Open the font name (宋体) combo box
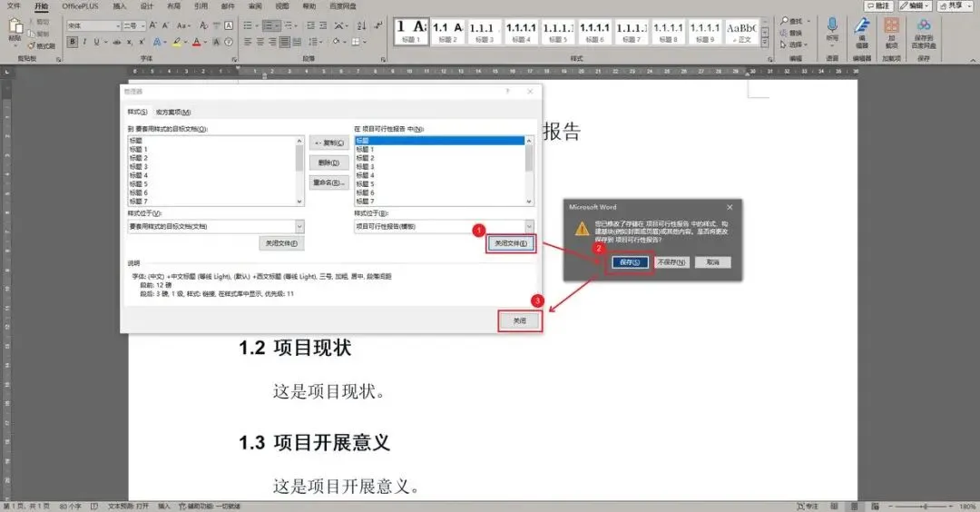 pyautogui.click(x=93, y=25)
